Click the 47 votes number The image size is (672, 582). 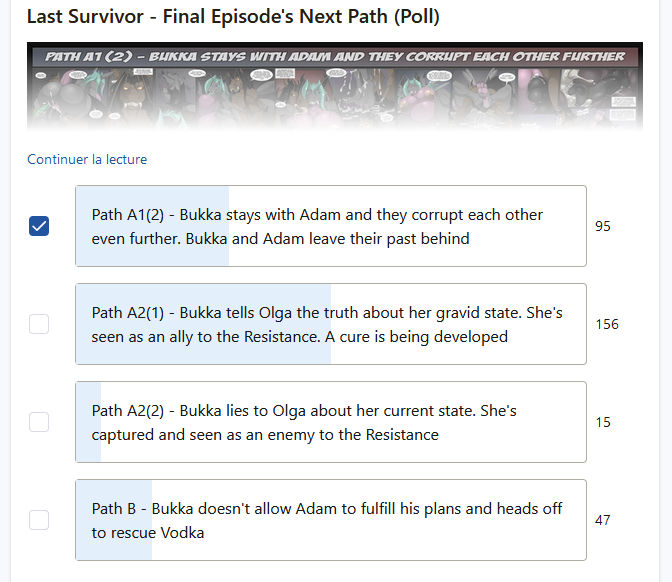coord(603,520)
